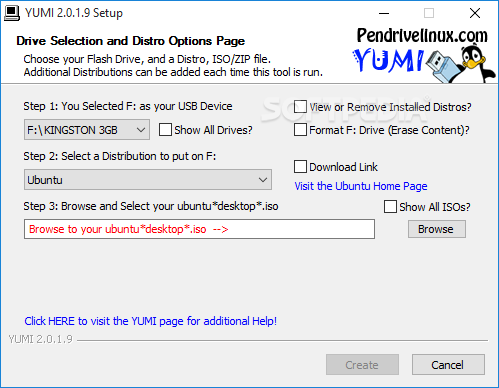Click the disabled Create button
This screenshot has height=388, width=499.
pos(362,365)
